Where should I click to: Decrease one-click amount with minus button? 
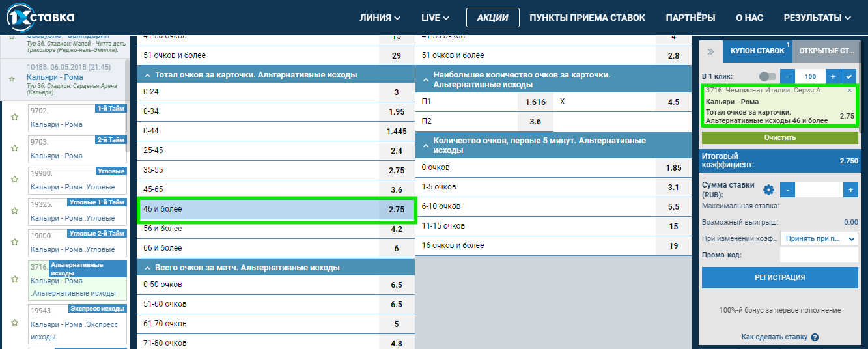point(787,76)
